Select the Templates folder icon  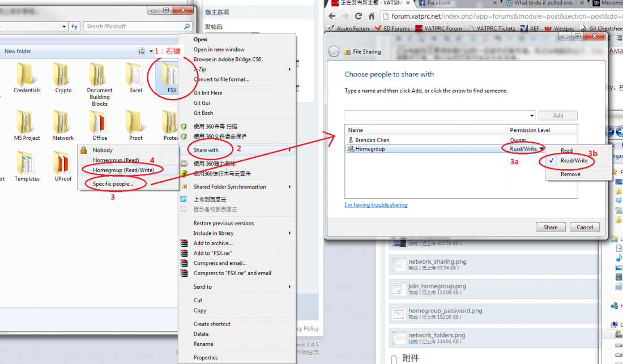coord(26,162)
